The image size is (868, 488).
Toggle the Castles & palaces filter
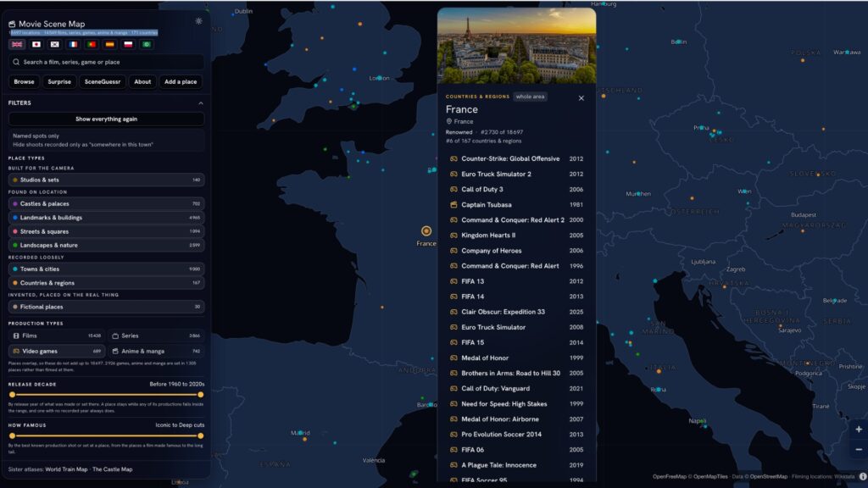(106, 203)
